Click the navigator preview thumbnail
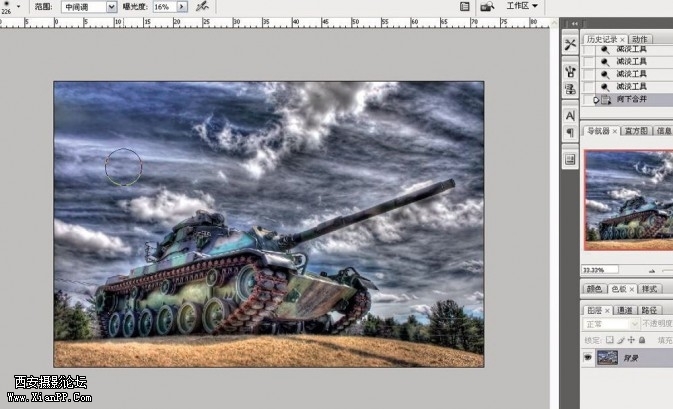Screen dimensions: 673x409 pos(628,200)
